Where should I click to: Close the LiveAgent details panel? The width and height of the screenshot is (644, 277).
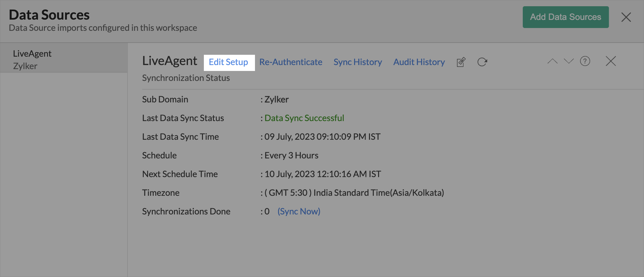point(610,61)
